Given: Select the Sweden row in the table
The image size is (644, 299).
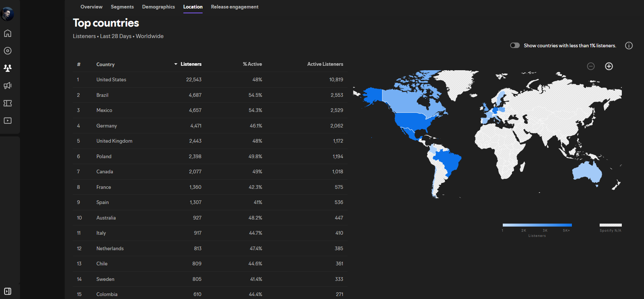Looking at the screenshot, I should pos(210,279).
